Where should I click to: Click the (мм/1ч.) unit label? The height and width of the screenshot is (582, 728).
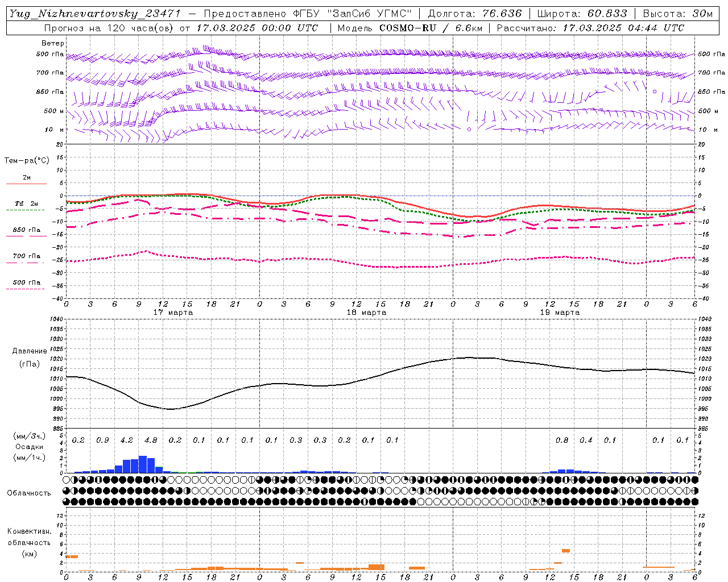pyautogui.click(x=30, y=458)
